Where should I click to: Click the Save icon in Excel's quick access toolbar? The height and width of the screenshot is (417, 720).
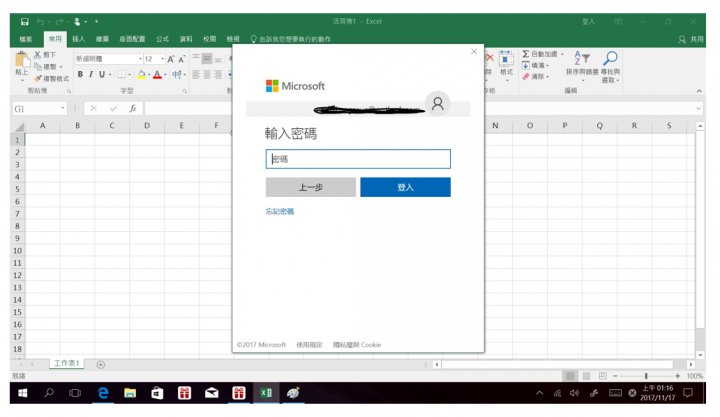click(x=25, y=22)
